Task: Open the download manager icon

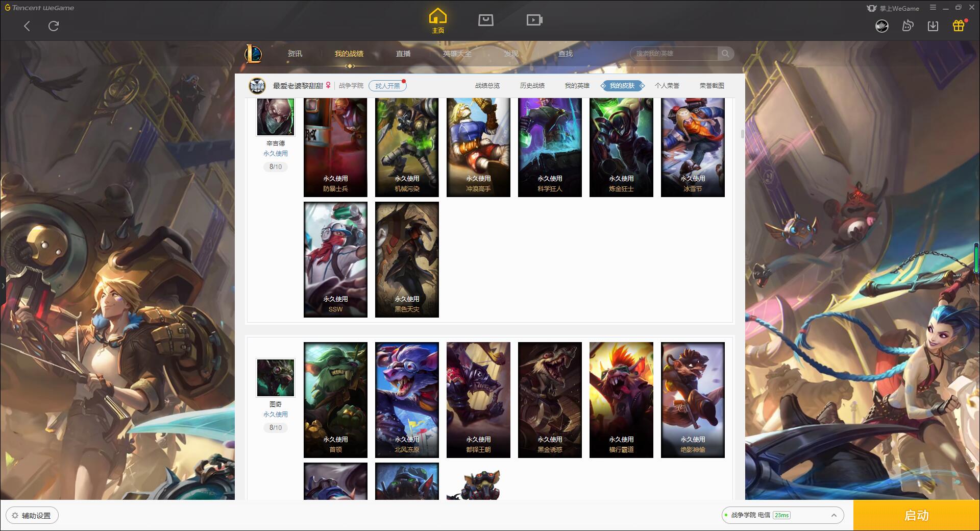Action: coord(933,26)
